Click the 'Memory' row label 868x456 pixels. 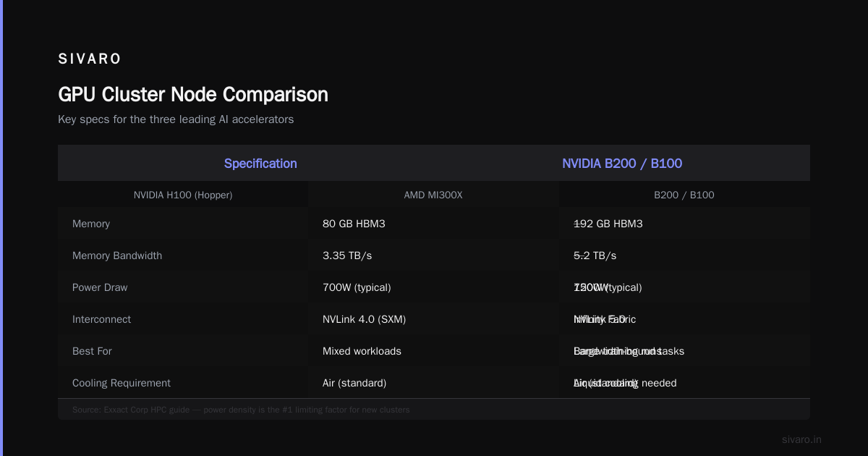click(x=91, y=224)
